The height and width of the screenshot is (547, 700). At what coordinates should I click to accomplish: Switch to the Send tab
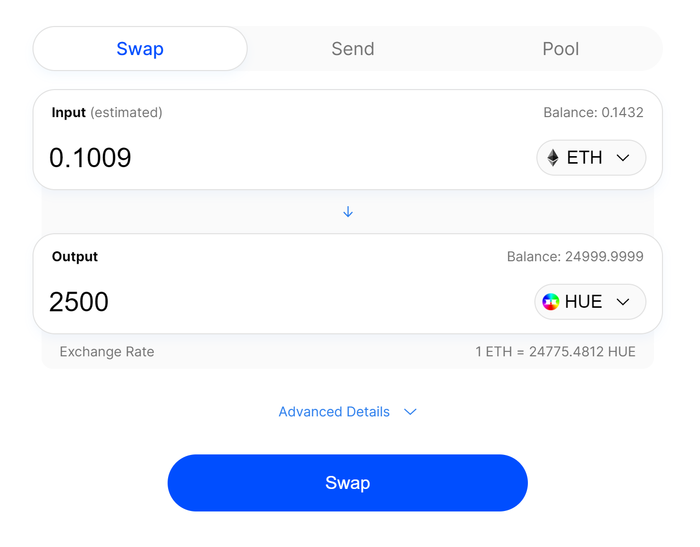(x=353, y=49)
